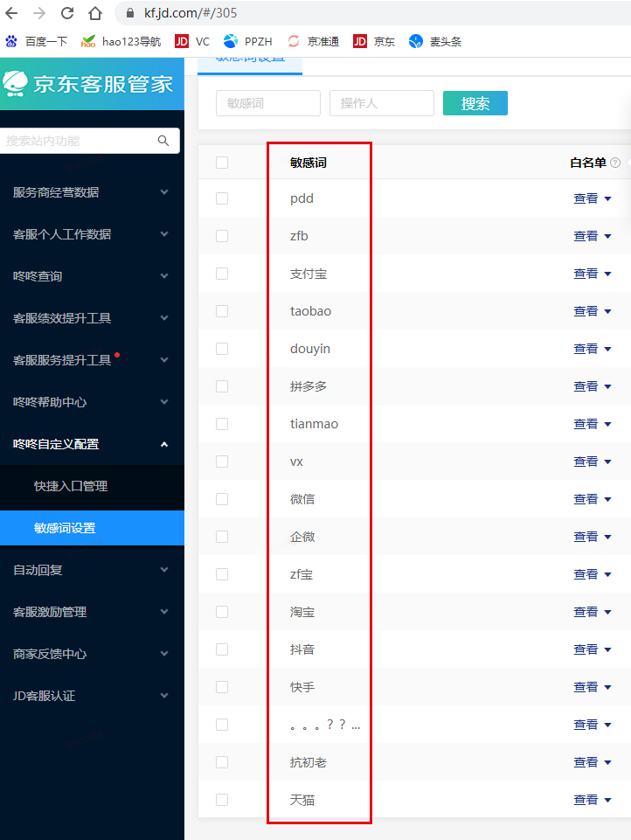Expand 自动回复 menu
The width and height of the screenshot is (631, 840).
pyautogui.click(x=91, y=570)
